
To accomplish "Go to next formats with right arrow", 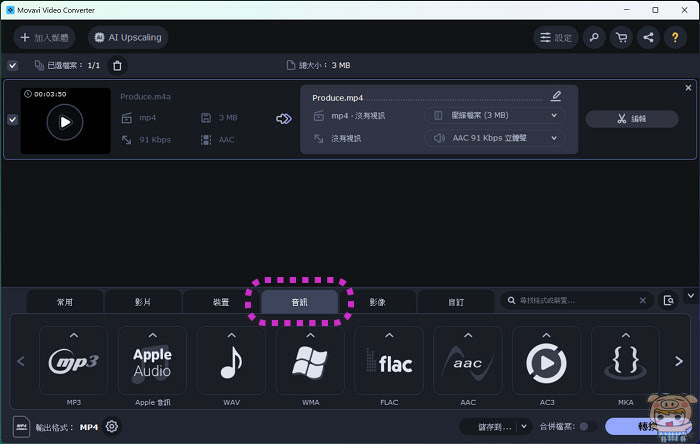I will click(679, 361).
